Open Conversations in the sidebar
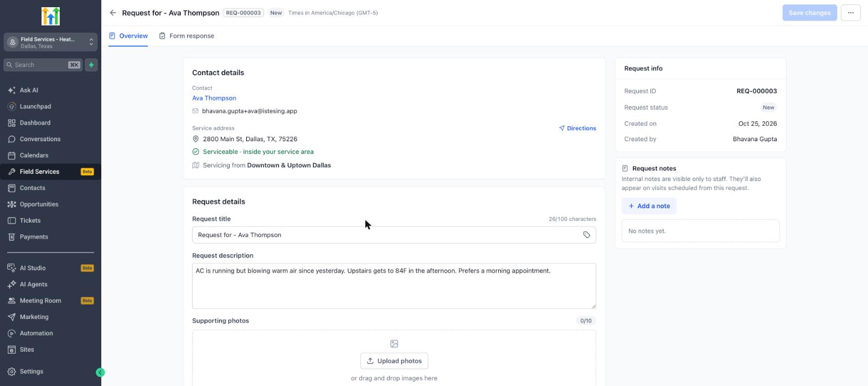Screen dimensions: 868x386 click(50, 139)
